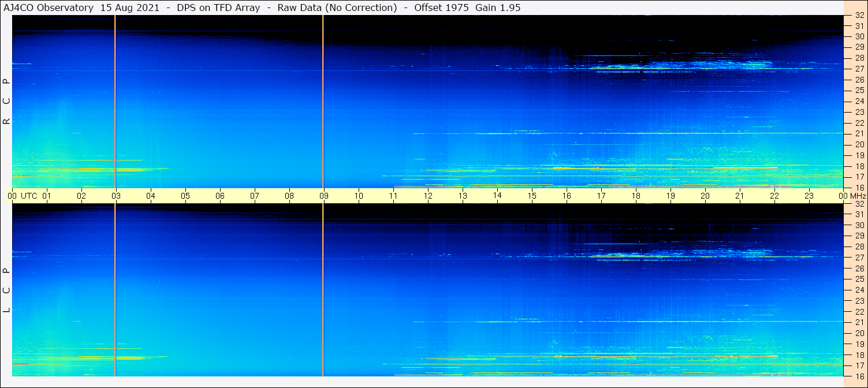Viewport: 868px width, 388px height.
Task: Click the 27 MHz label on LCP frequency scale
Action: 859,258
